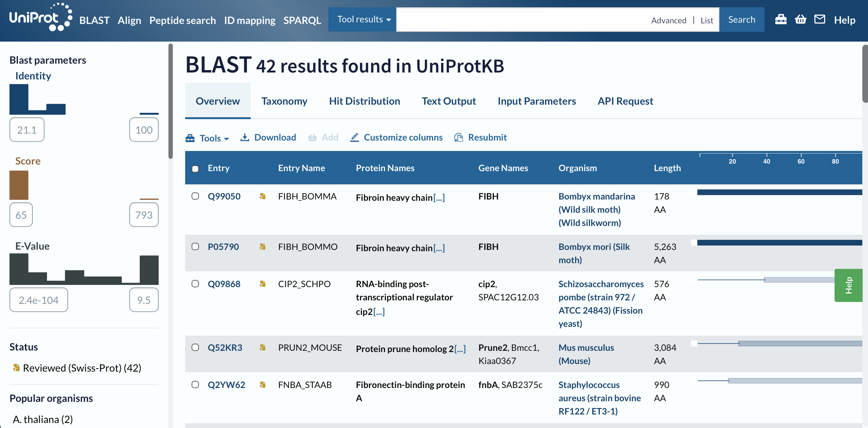
Task: Click the Customize columns pencil icon
Action: point(355,137)
